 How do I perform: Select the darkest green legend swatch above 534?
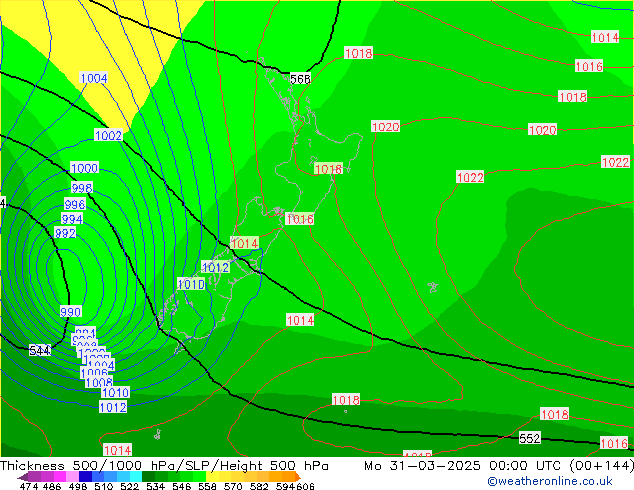tap(148, 476)
